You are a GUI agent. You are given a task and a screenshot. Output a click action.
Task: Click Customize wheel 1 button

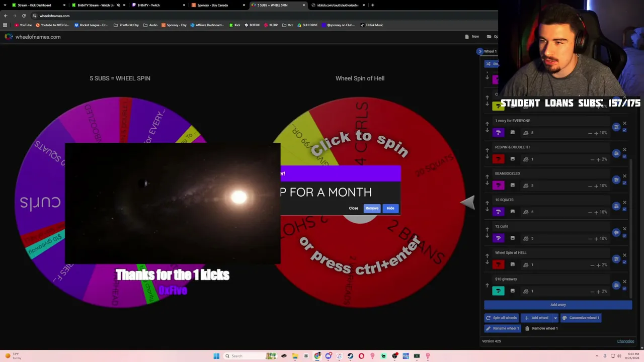pos(581,318)
